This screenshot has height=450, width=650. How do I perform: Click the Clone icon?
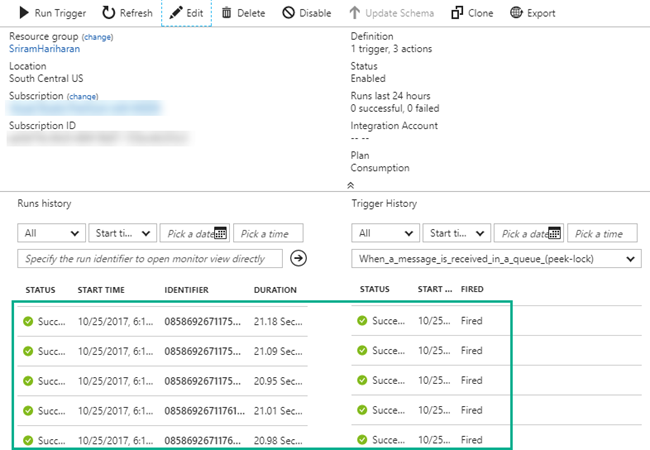(457, 13)
